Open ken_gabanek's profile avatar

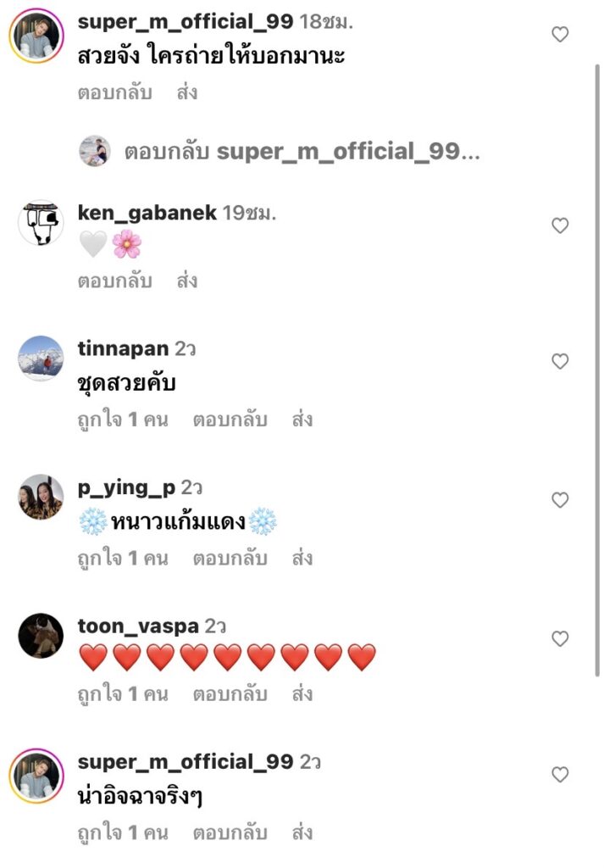pyautogui.click(x=41, y=224)
